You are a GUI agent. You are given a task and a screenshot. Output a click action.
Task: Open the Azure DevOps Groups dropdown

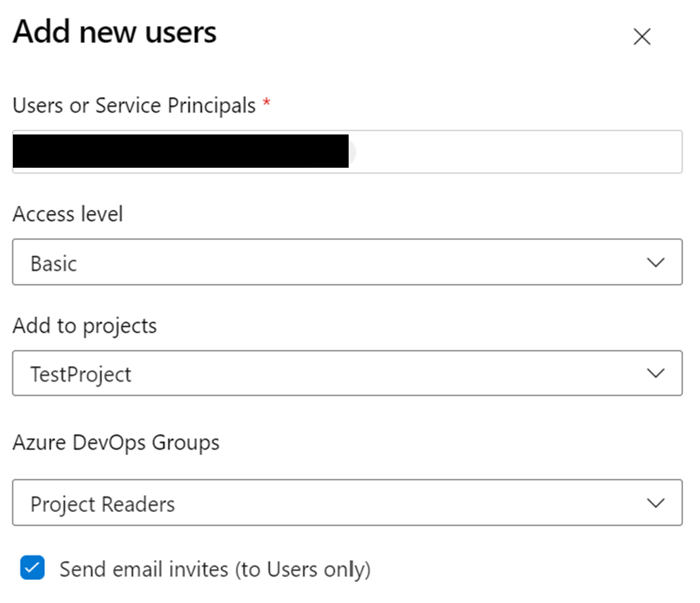click(x=347, y=503)
